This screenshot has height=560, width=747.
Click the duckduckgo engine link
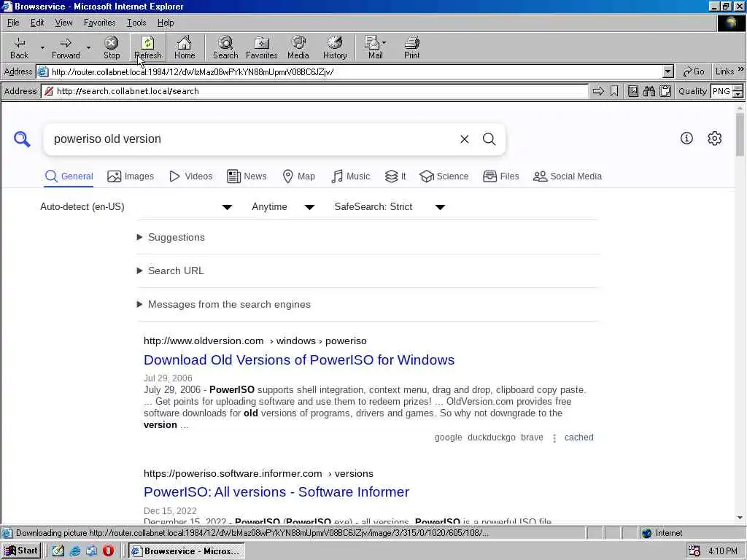491,437
